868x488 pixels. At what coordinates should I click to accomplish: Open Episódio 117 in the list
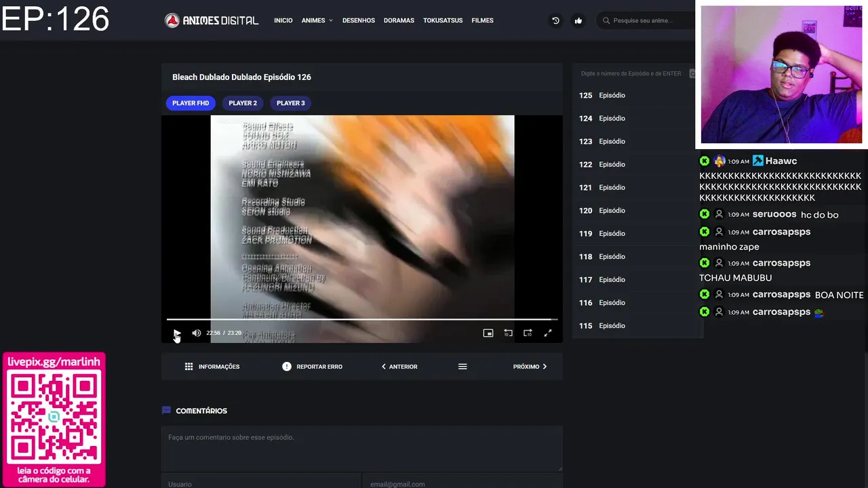coord(636,280)
